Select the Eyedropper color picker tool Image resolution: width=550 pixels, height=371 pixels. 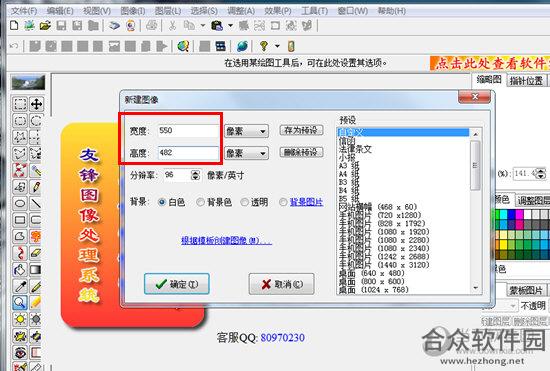pos(20,286)
